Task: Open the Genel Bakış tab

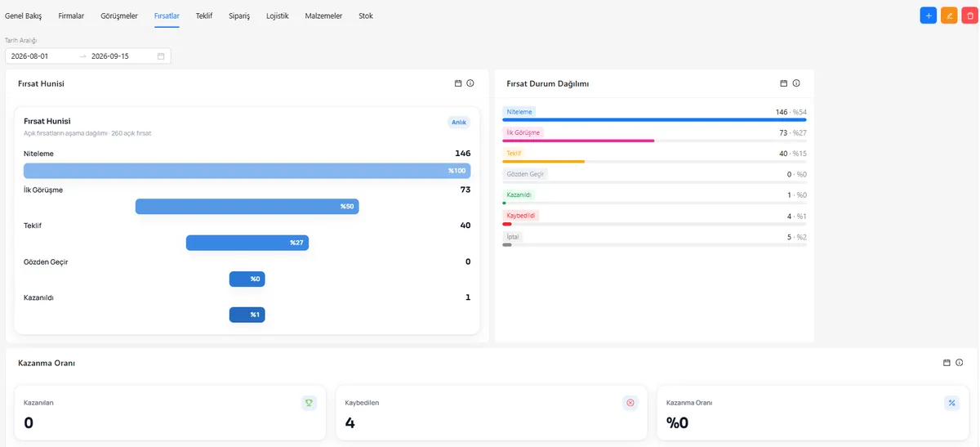Action: pyautogui.click(x=24, y=16)
